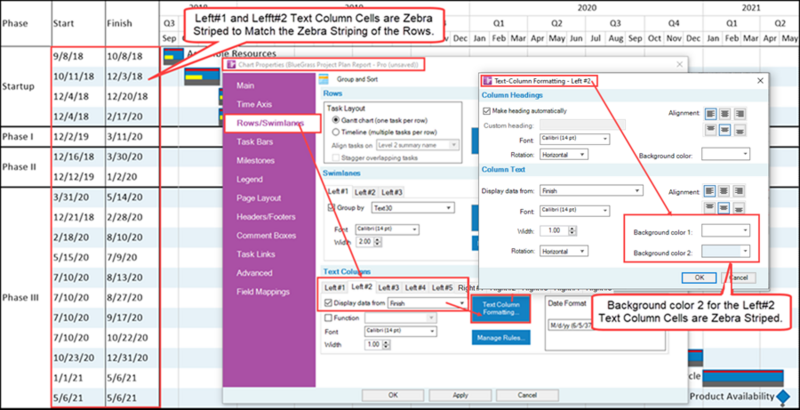Expand the Group by Text30 dropdown
The width and height of the screenshot is (800, 410).
pos(412,208)
